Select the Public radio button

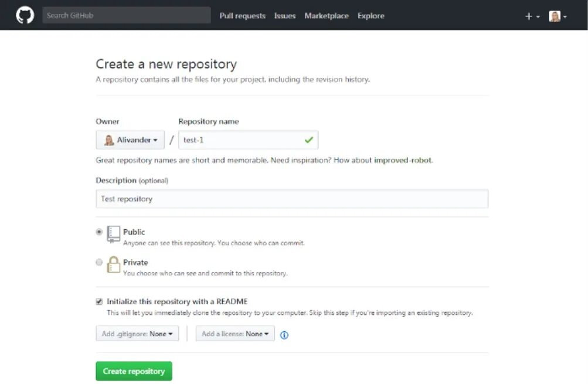[99, 232]
